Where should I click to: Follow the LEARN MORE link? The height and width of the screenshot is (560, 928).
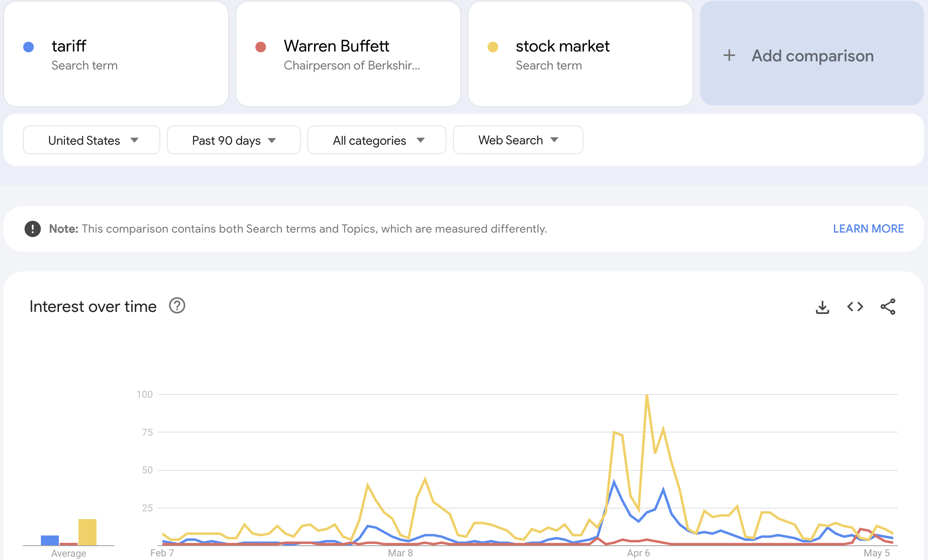pos(868,229)
